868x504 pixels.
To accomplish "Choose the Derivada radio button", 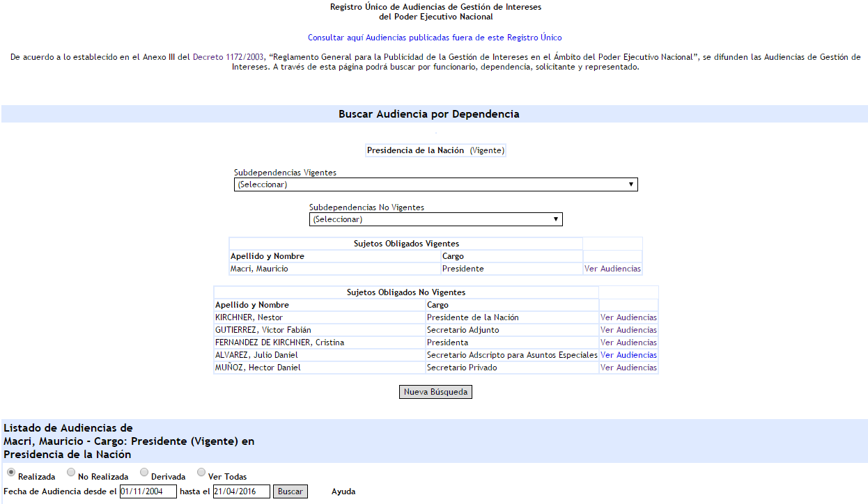I will (144, 472).
